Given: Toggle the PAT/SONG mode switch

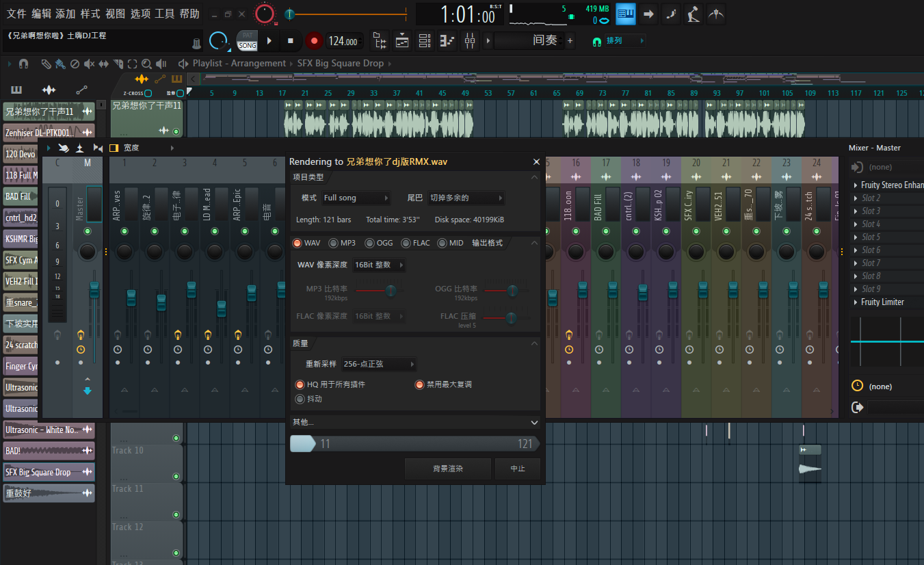Looking at the screenshot, I should (x=248, y=41).
